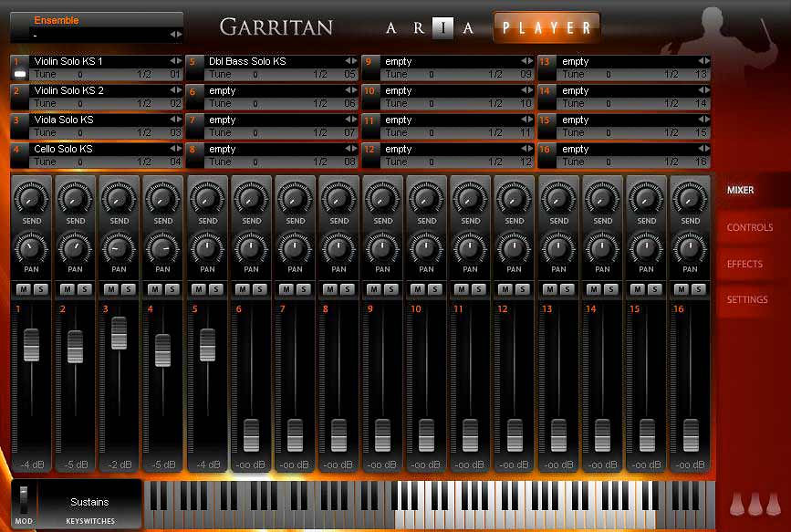This screenshot has width=791, height=532.
Task: Click the ARIA Player logo
Action: click(x=492, y=27)
